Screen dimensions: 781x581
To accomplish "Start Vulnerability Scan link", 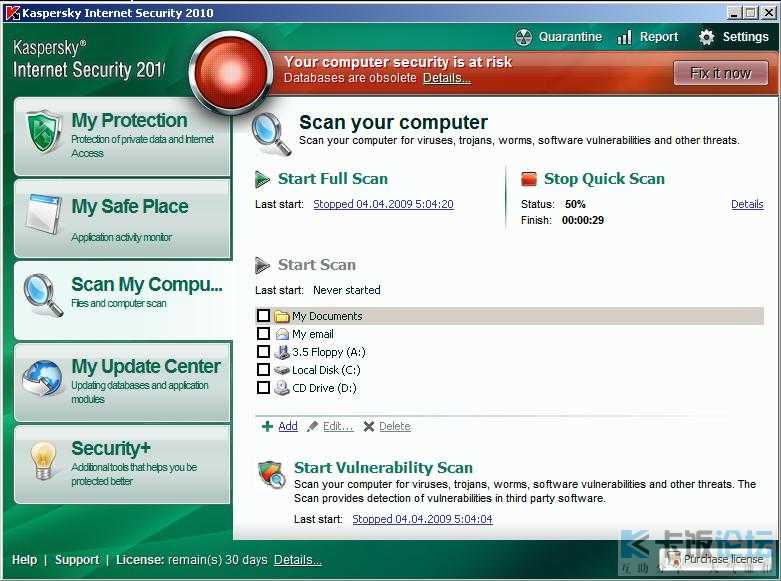I will click(383, 468).
